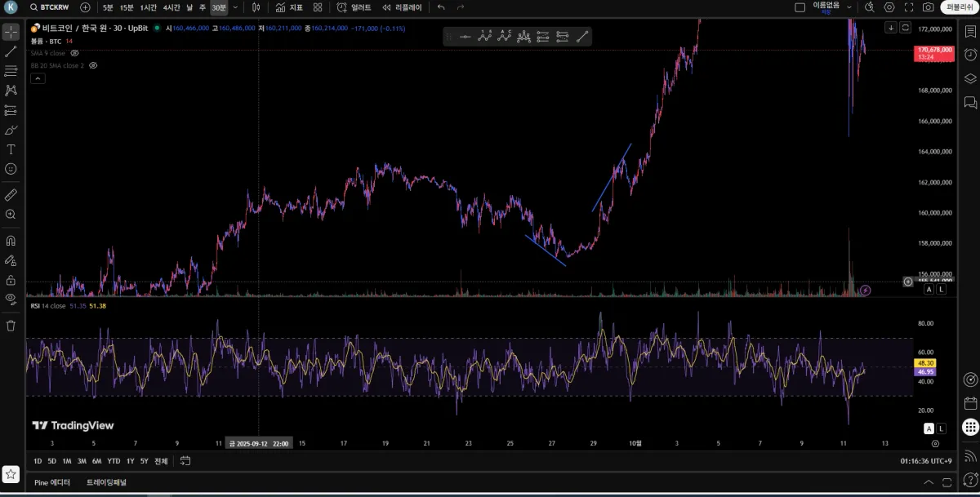The height and width of the screenshot is (497, 980).
Task: Activate the magnet snap mode
Action: pos(11,241)
